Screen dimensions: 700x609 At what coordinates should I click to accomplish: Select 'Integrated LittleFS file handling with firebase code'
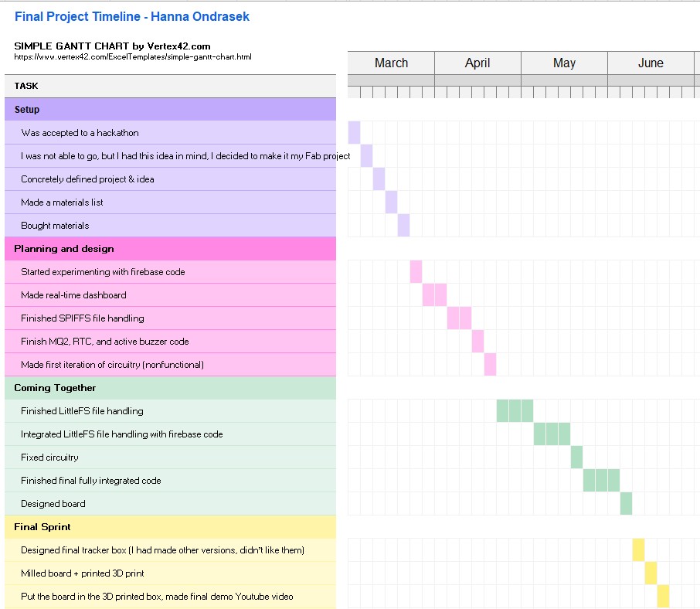click(170, 434)
